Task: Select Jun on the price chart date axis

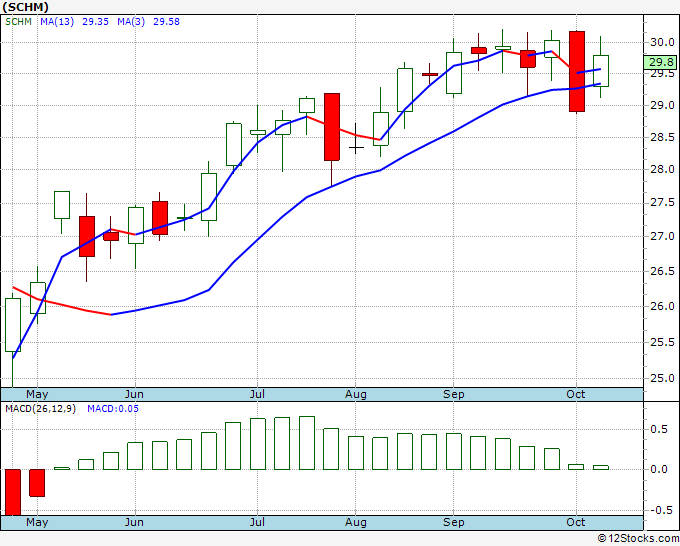Action: pos(134,395)
